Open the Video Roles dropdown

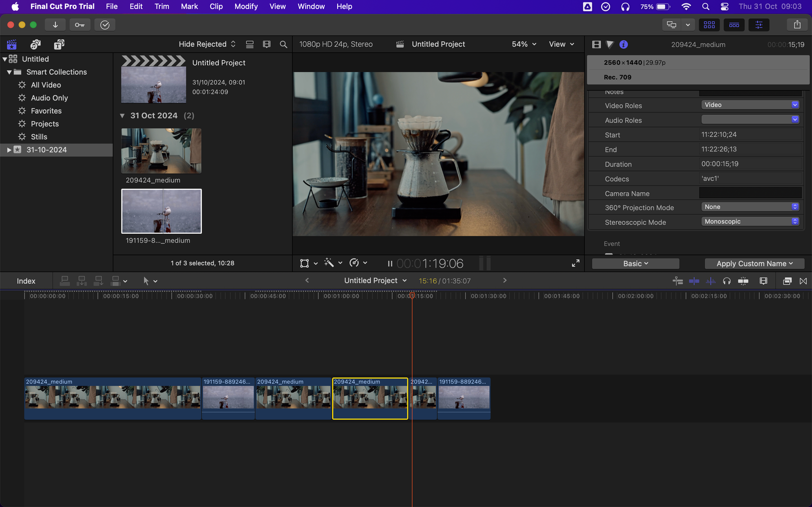coord(750,105)
